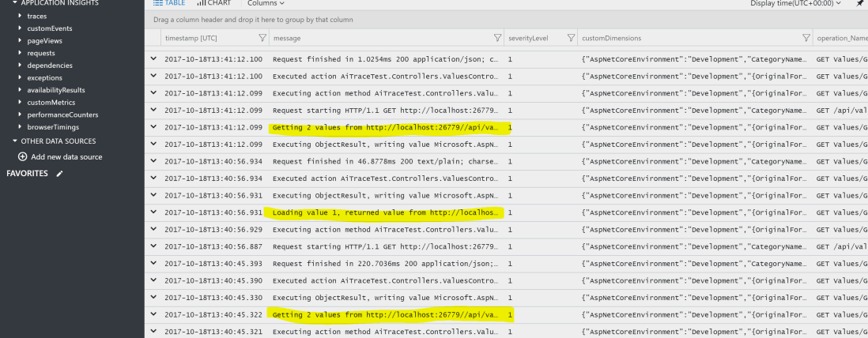Click the pin icon at top right
The width and height of the screenshot is (868, 338).
[x=859, y=4]
